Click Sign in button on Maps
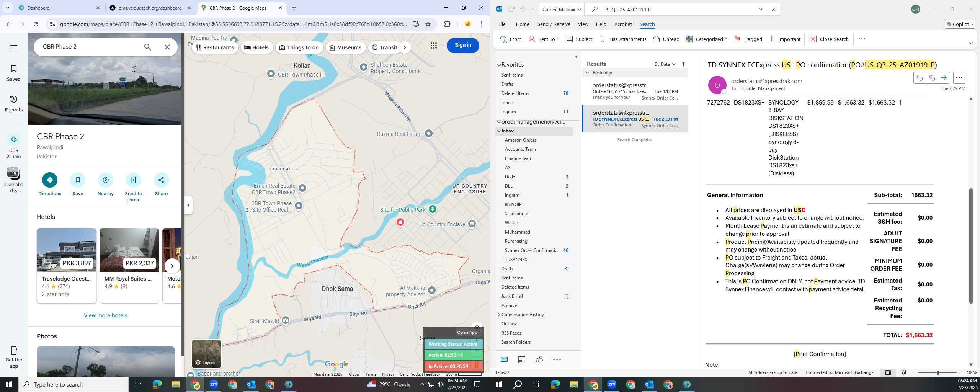 pyautogui.click(x=463, y=45)
